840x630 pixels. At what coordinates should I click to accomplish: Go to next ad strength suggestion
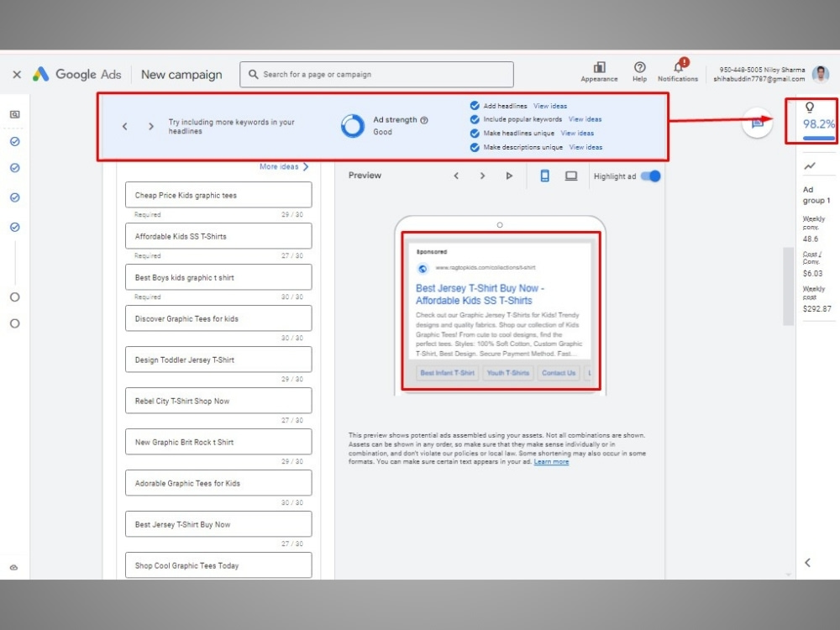point(151,127)
